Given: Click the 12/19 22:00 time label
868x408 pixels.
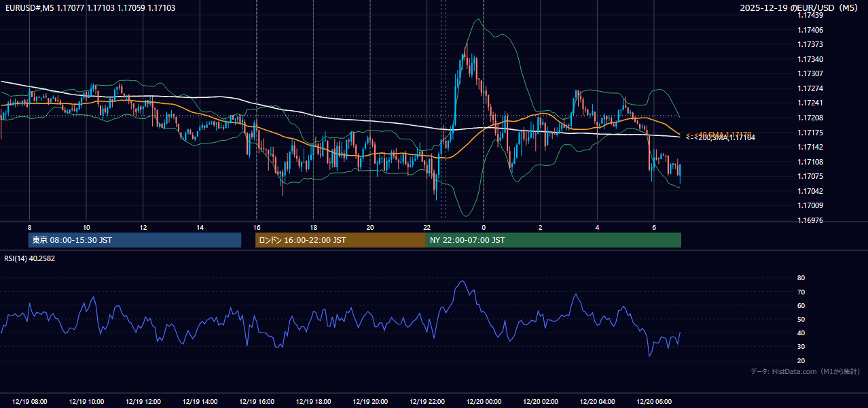Looking at the screenshot, I should pyautogui.click(x=427, y=402).
